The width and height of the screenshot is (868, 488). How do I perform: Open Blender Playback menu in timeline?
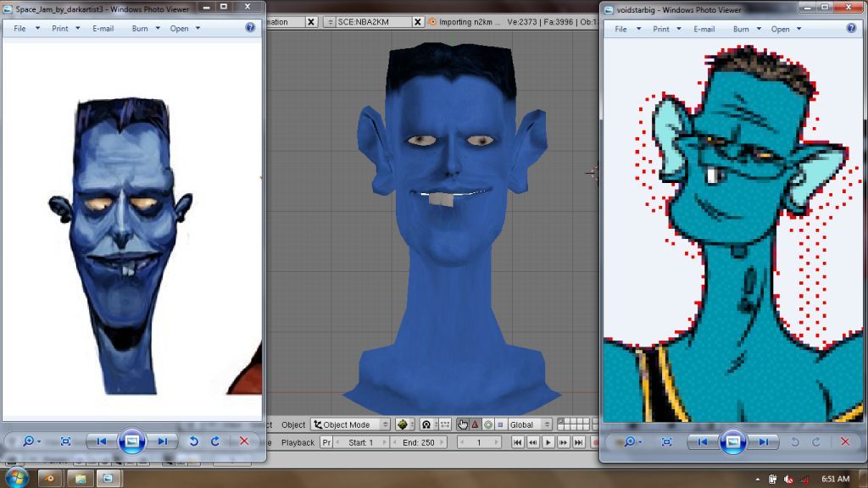298,442
